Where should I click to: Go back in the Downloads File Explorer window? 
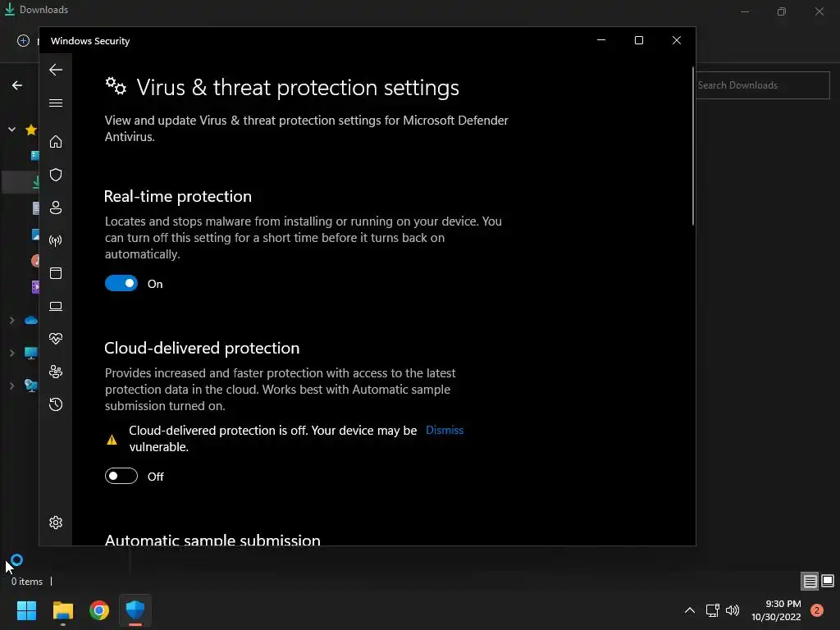point(17,85)
